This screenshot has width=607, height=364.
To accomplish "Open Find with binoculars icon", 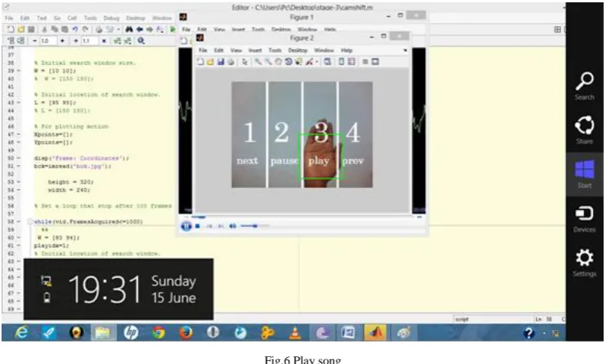I will pos(129,29).
